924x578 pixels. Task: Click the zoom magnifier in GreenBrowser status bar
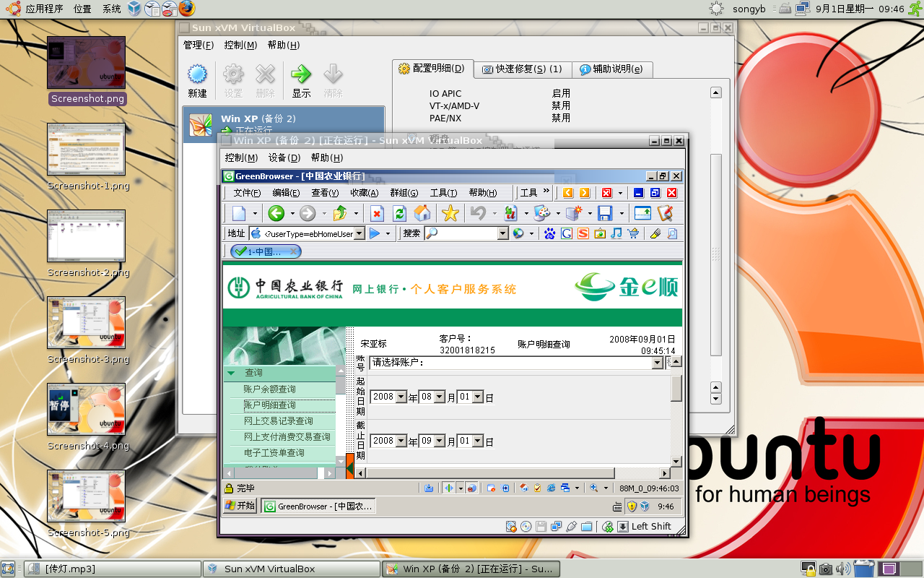594,488
